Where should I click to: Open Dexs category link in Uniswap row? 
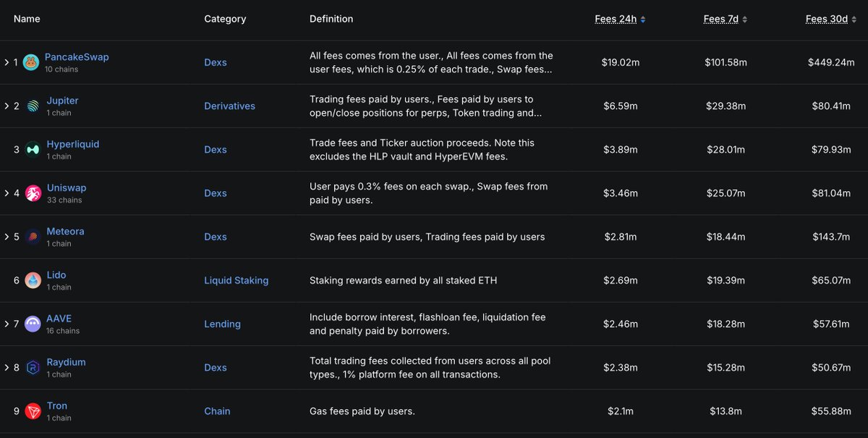(216, 193)
